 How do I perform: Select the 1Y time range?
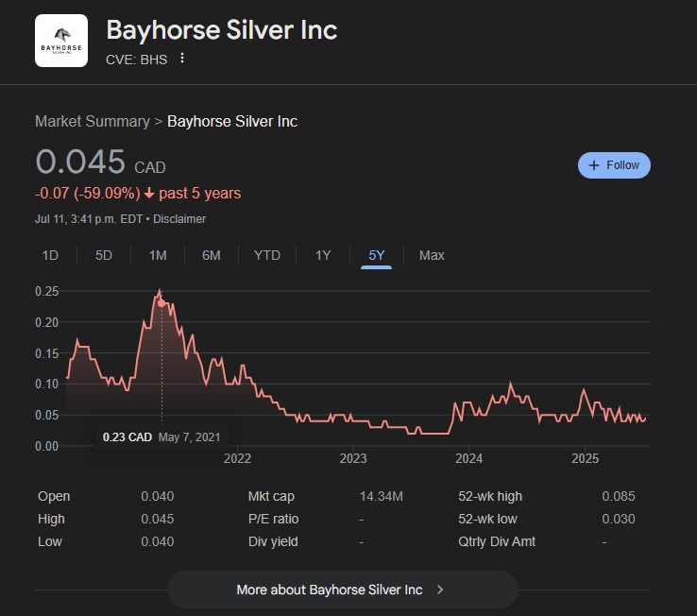323,255
